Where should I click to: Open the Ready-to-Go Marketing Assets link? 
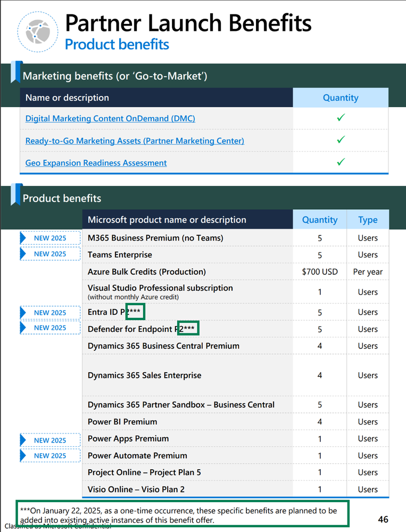[135, 141]
